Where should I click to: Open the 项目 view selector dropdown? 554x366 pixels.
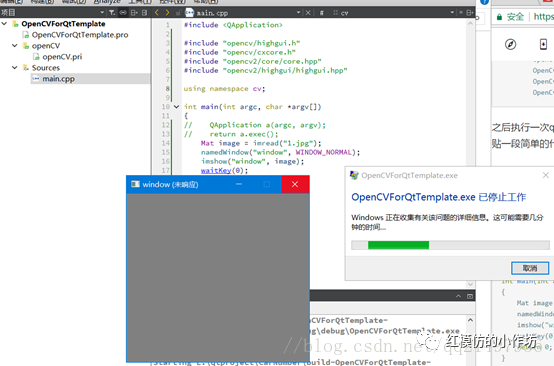coord(102,13)
